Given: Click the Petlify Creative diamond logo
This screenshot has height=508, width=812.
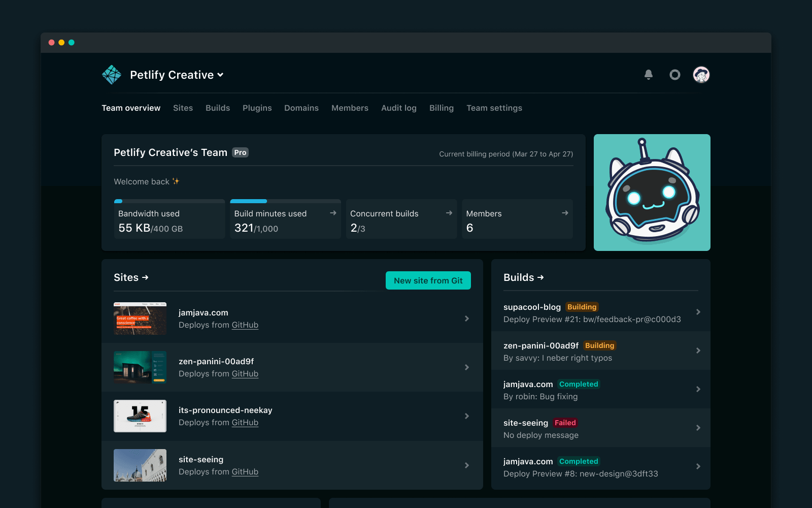Looking at the screenshot, I should tap(111, 74).
